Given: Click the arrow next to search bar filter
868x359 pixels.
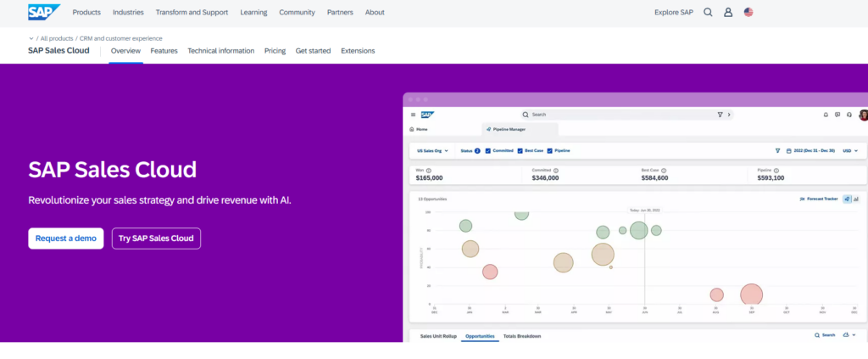Looking at the screenshot, I should click(729, 115).
